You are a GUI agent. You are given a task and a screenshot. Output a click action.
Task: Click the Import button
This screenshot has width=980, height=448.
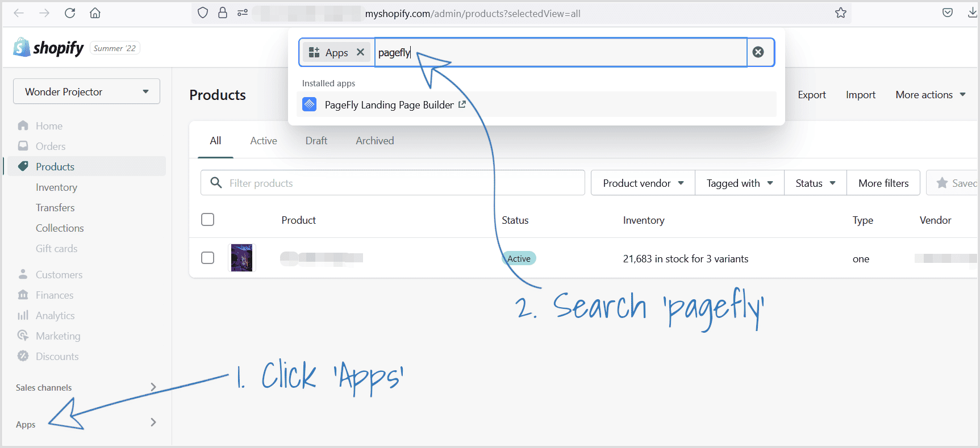click(x=861, y=95)
